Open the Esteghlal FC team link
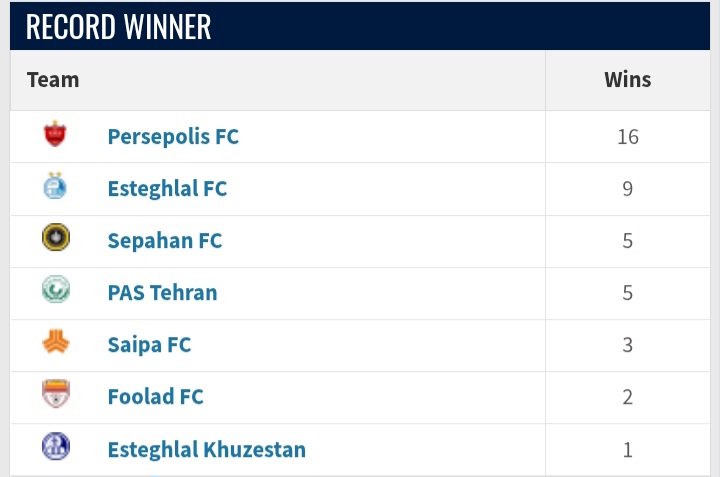 point(167,189)
